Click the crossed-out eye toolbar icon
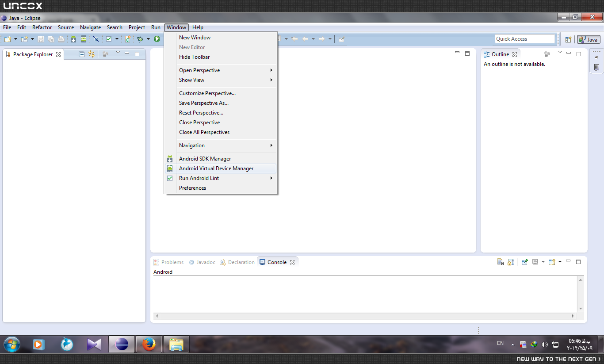 [x=96, y=39]
